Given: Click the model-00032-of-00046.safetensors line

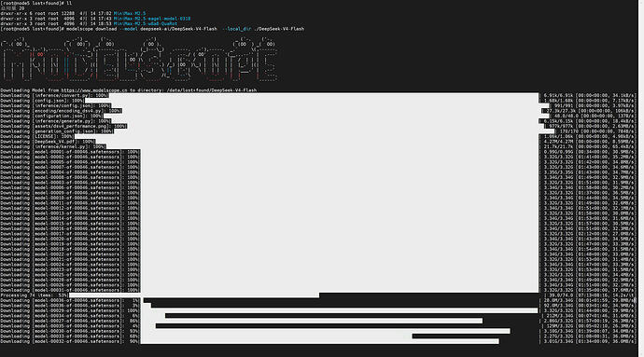Looking at the screenshot, I should tap(317, 341).
